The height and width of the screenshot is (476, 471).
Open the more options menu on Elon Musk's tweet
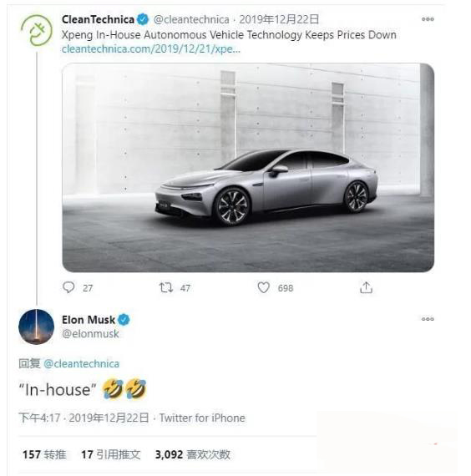(x=428, y=319)
